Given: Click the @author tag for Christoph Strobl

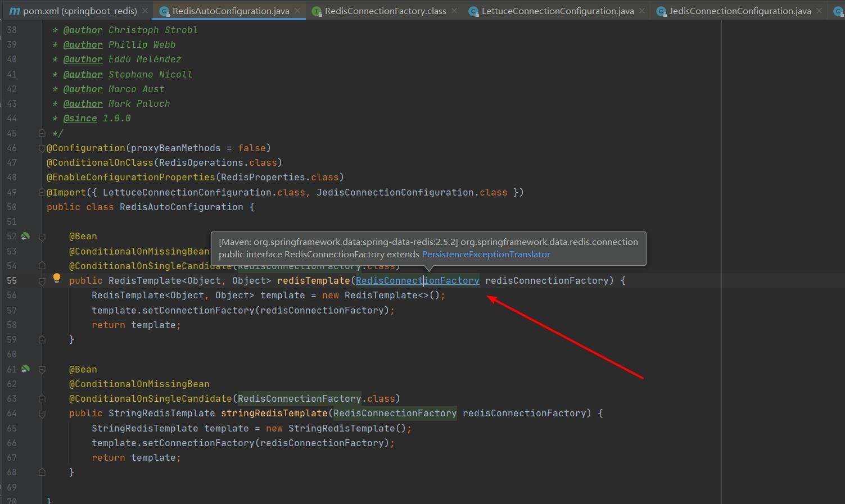Looking at the screenshot, I should point(83,30).
